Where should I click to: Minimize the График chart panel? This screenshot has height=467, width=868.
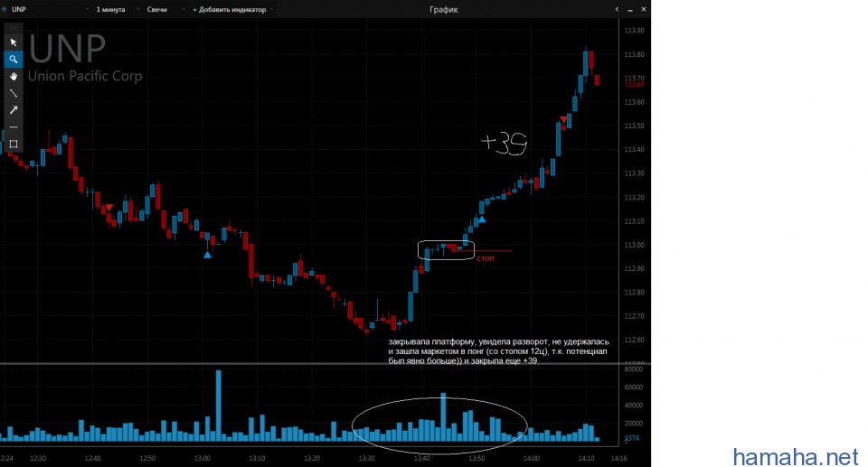point(630,9)
